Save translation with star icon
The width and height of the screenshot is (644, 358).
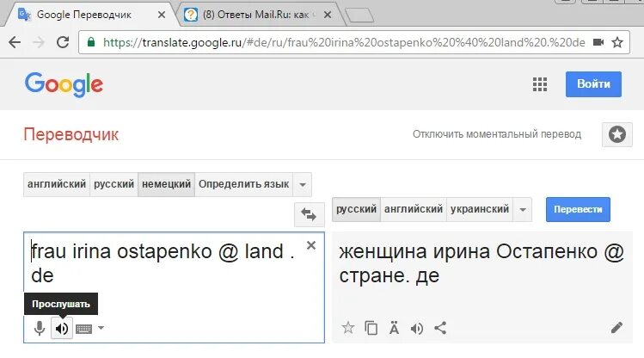[x=348, y=328]
